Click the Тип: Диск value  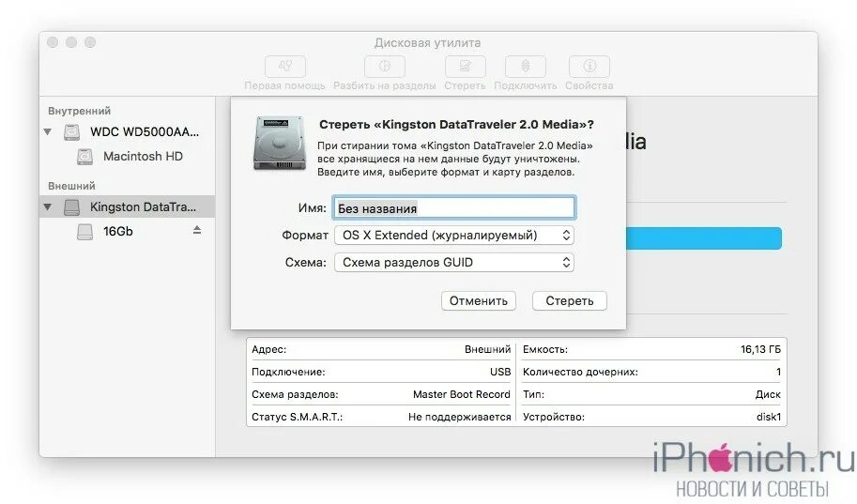click(x=768, y=394)
